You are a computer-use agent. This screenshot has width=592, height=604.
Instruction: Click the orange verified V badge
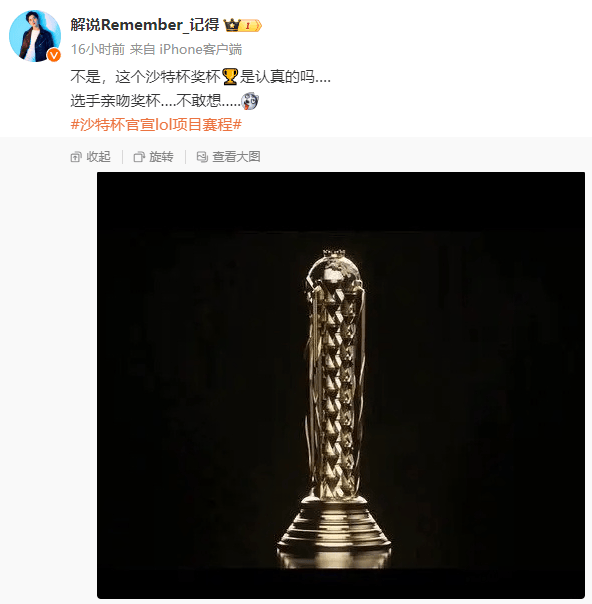click(54, 55)
